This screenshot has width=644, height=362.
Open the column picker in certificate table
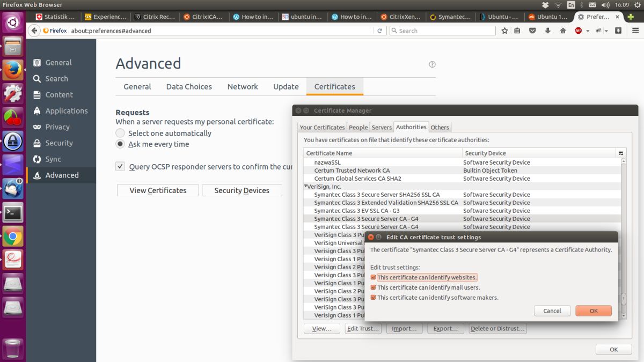point(621,153)
